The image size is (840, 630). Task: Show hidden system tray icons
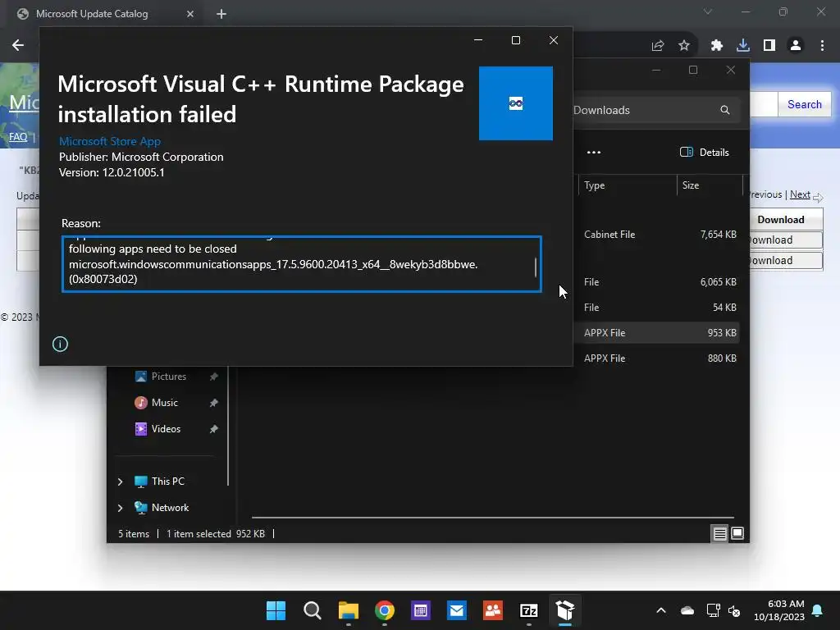point(661,610)
